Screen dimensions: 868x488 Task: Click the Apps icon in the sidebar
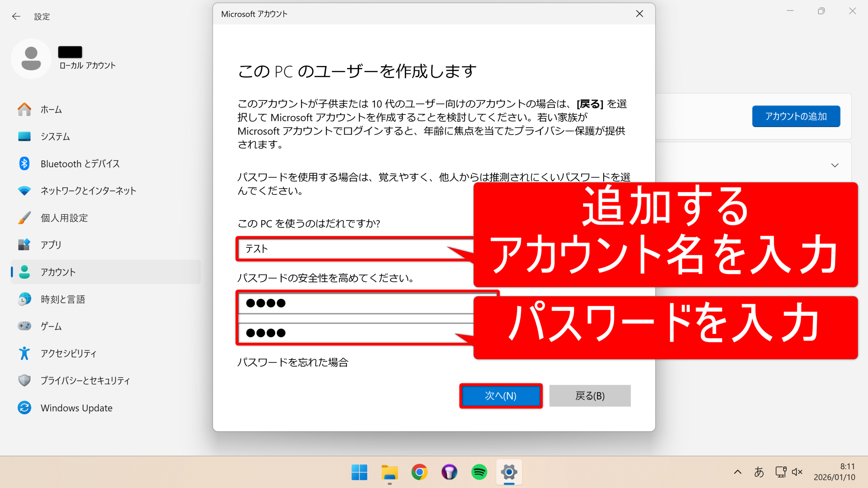[24, 245]
